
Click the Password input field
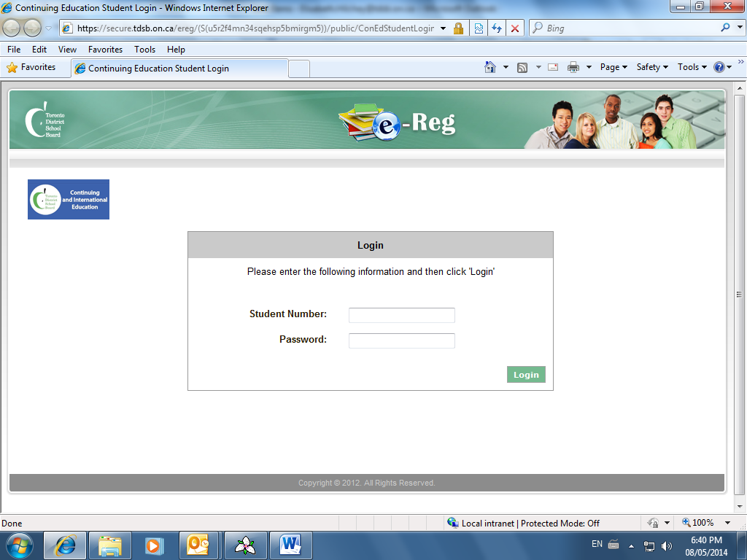click(401, 341)
